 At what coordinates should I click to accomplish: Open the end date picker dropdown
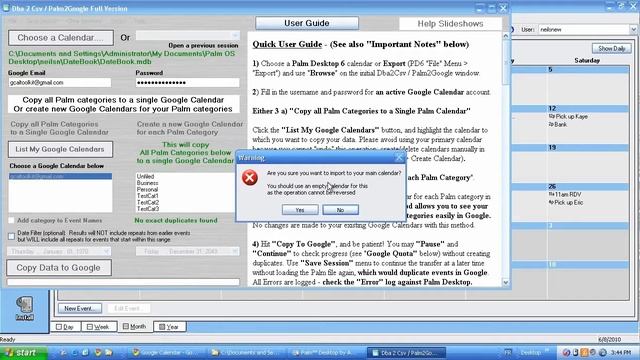235,251
